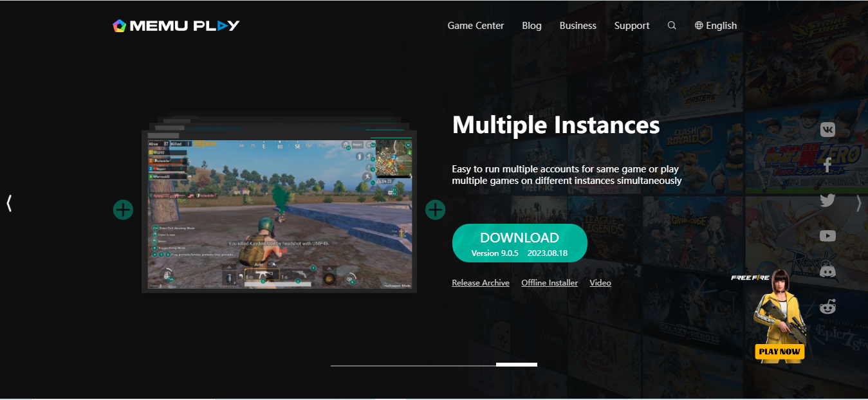This screenshot has width=868, height=400.
Task: Click the PUBG gameplay screenshot
Action: 280,214
